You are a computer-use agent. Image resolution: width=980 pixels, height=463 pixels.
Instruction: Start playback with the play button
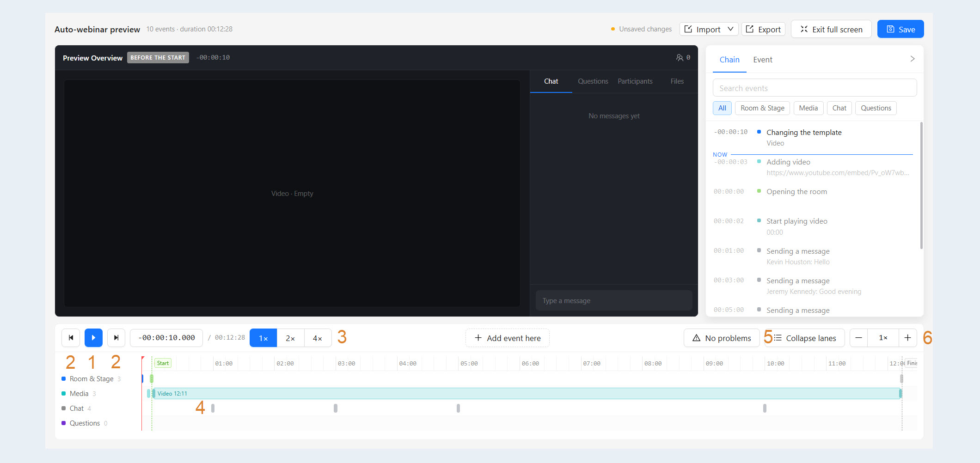(93, 338)
